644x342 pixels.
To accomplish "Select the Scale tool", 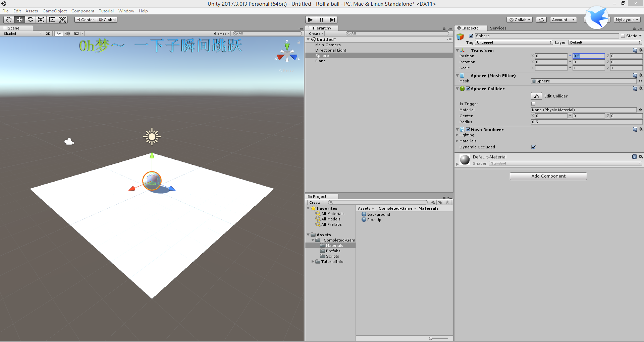I will tap(41, 19).
